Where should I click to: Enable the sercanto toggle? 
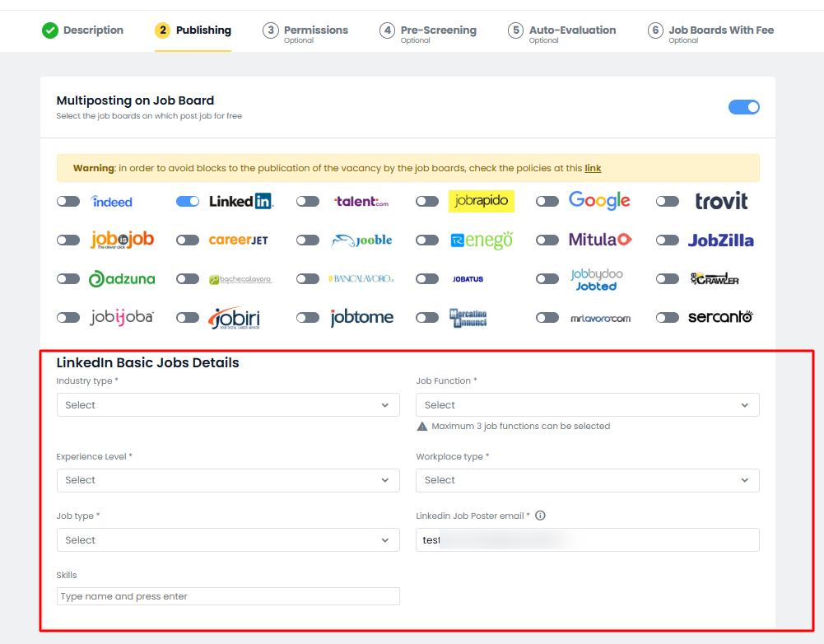(668, 318)
